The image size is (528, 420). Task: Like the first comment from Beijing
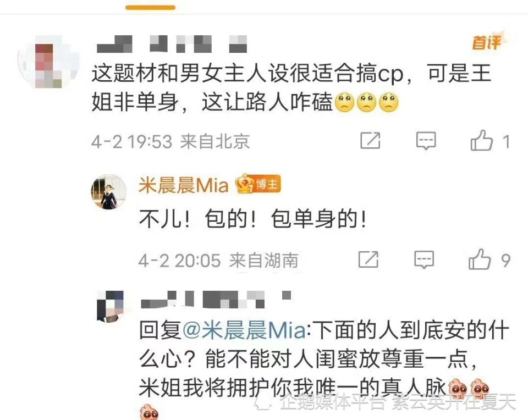(x=482, y=140)
